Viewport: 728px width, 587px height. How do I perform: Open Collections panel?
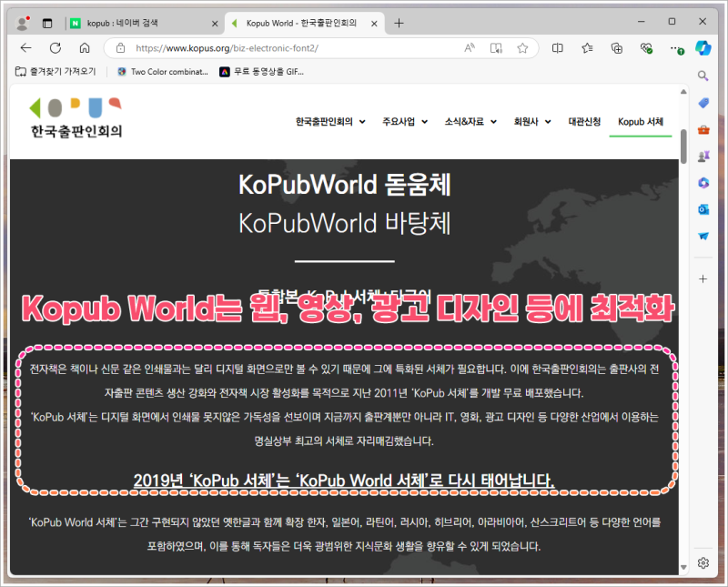(x=617, y=48)
